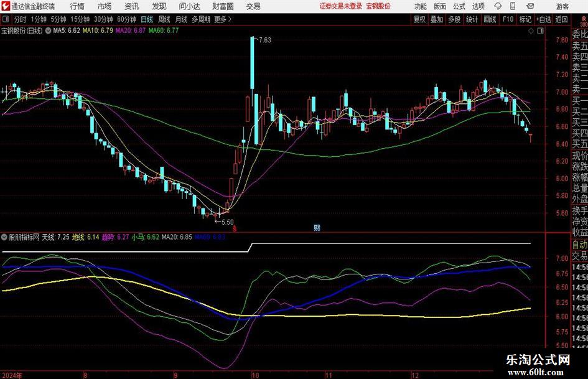Switch to the 30分钟 period
This screenshot has width=588, height=379.
(103, 19)
